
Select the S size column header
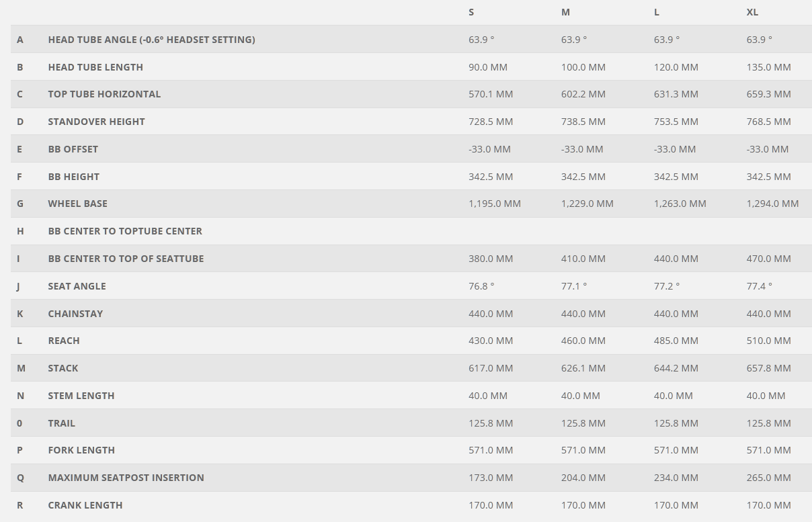point(471,12)
